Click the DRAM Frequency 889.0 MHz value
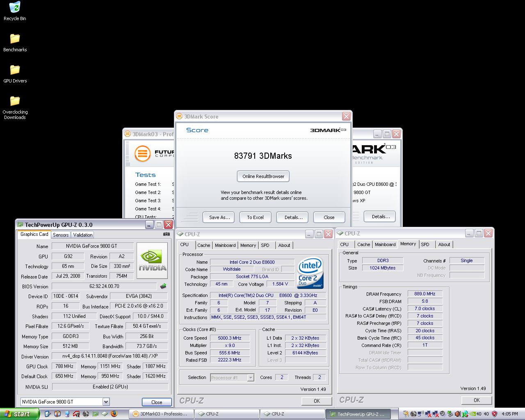 click(x=425, y=294)
